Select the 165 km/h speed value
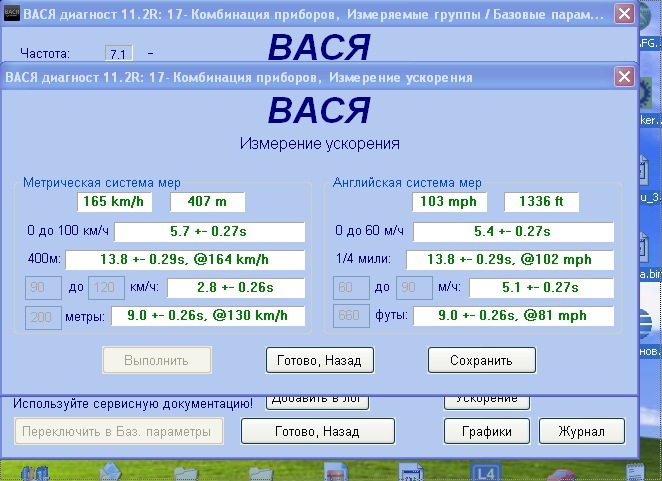Viewport: 662px width, 481px height. point(114,201)
